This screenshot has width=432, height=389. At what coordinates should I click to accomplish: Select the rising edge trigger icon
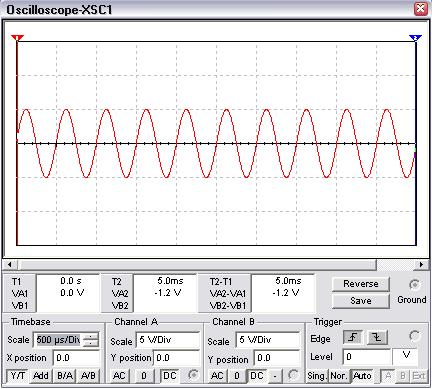pos(352,338)
